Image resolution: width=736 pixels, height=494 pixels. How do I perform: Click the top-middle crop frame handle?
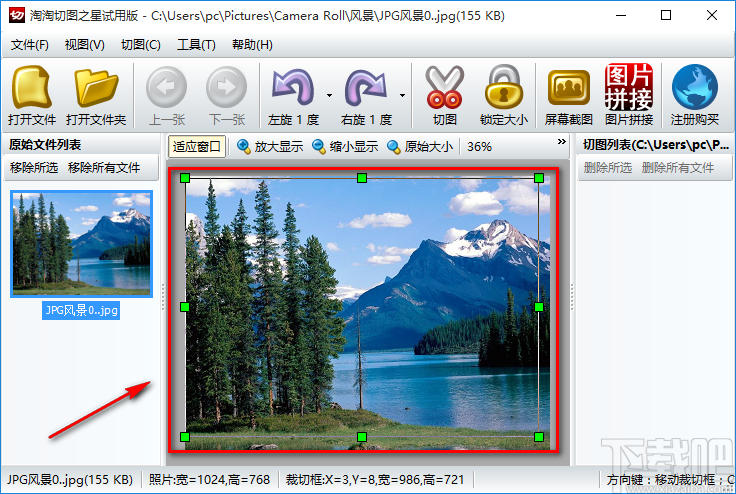click(362, 178)
